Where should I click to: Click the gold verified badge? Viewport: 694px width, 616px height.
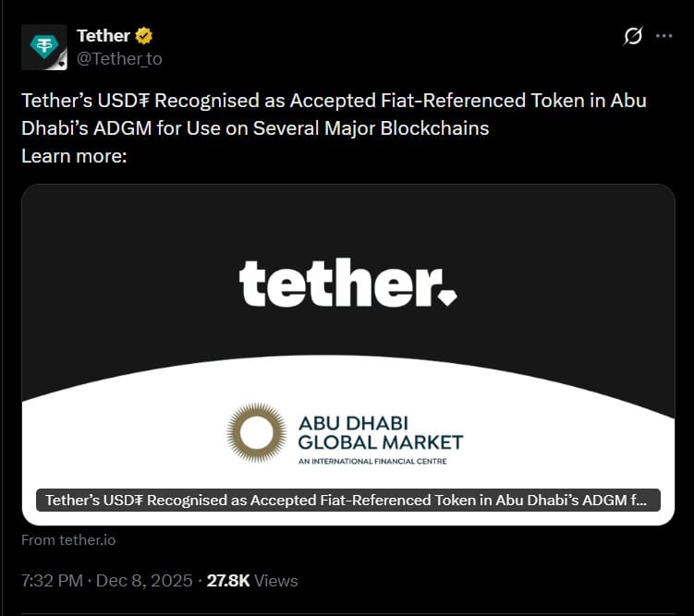(144, 36)
